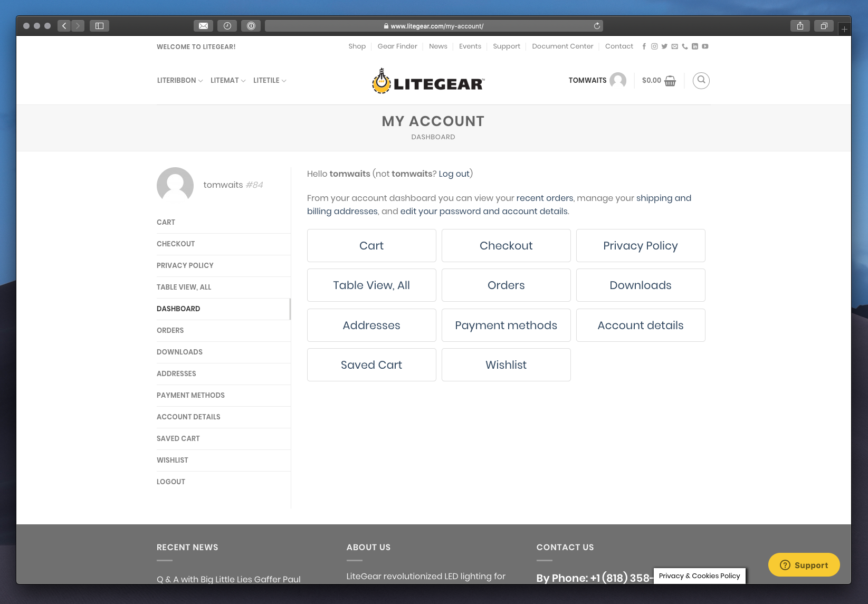Image resolution: width=868 pixels, height=604 pixels.
Task: Click the Downloads dashboard tile button
Action: coord(641,285)
